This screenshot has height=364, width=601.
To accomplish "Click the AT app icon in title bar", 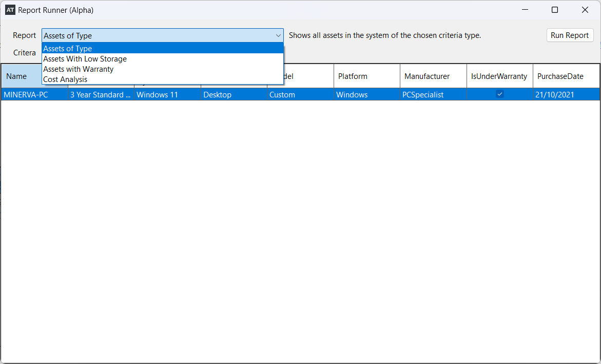I will click(10, 10).
